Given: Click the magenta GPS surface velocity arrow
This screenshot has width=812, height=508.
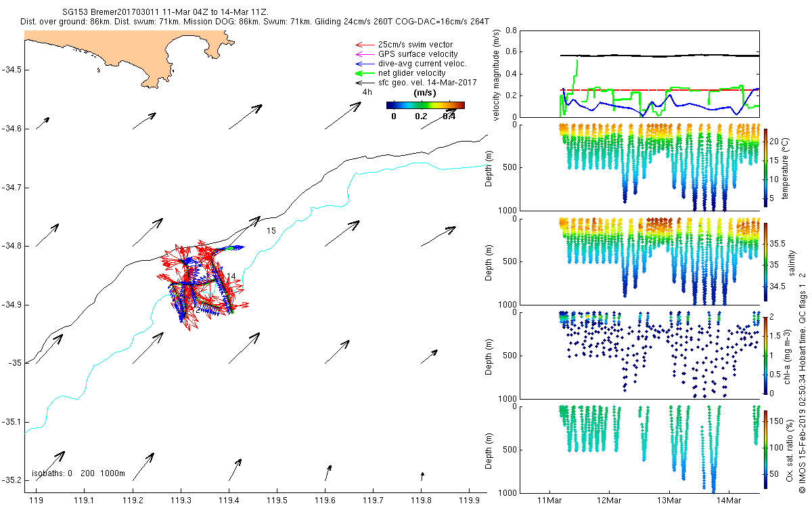Looking at the screenshot, I should point(365,54).
